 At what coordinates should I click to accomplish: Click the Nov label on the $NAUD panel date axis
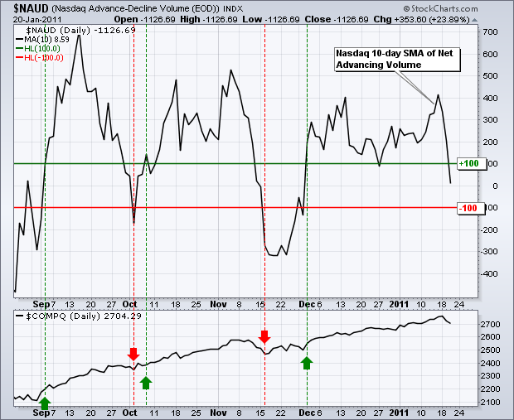pyautogui.click(x=218, y=304)
